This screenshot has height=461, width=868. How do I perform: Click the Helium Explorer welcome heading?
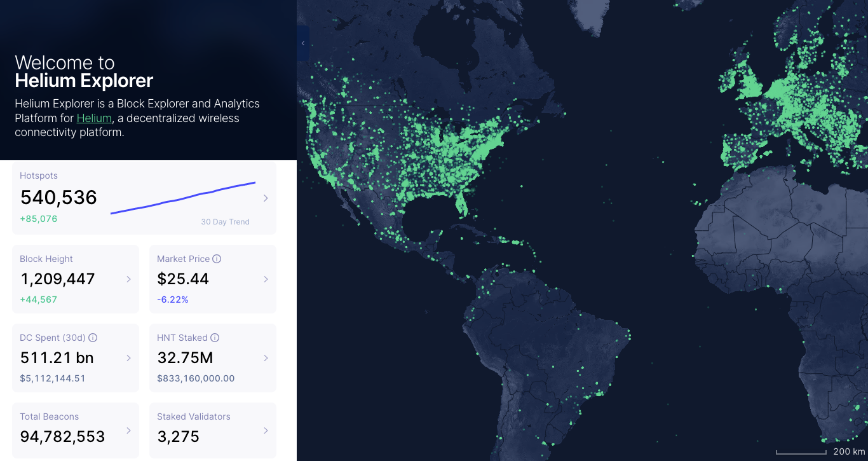[84, 72]
